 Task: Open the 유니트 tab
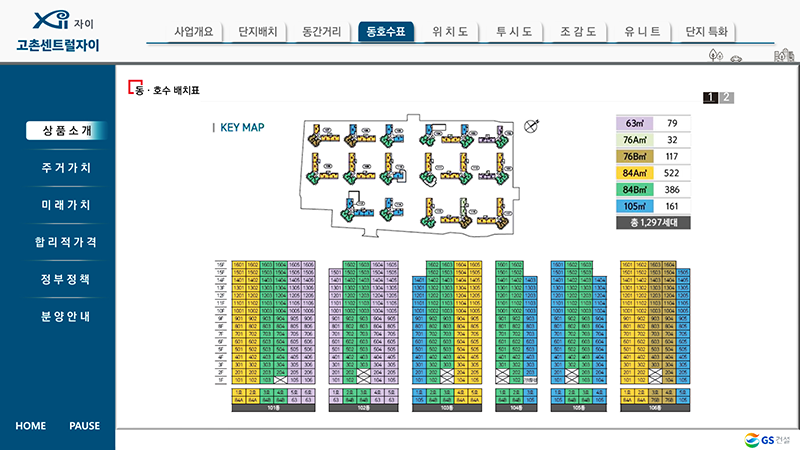pyautogui.click(x=642, y=32)
